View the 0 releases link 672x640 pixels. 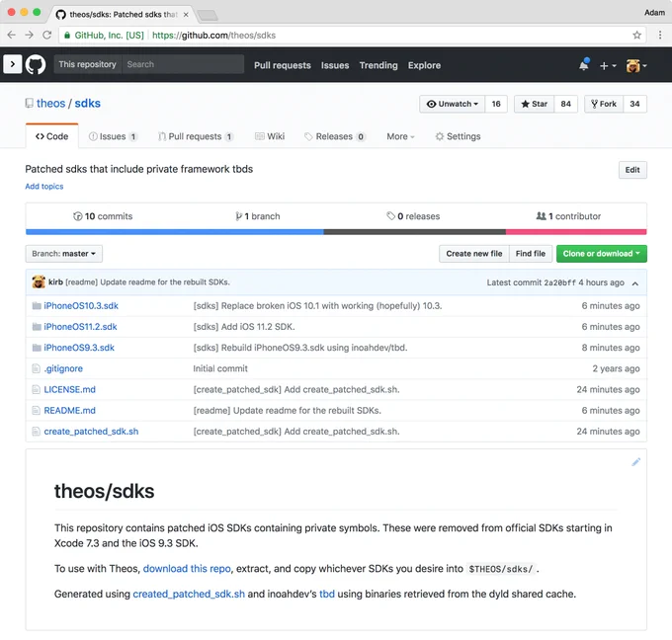coord(413,216)
